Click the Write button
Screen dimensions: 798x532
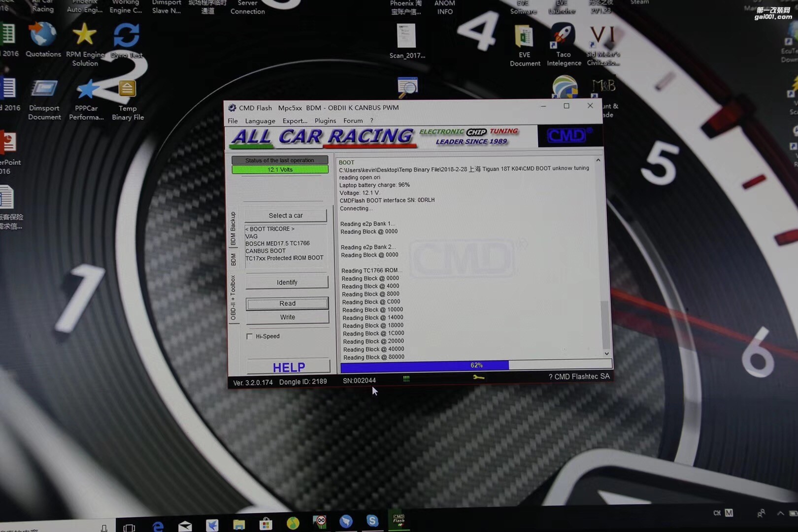288,317
